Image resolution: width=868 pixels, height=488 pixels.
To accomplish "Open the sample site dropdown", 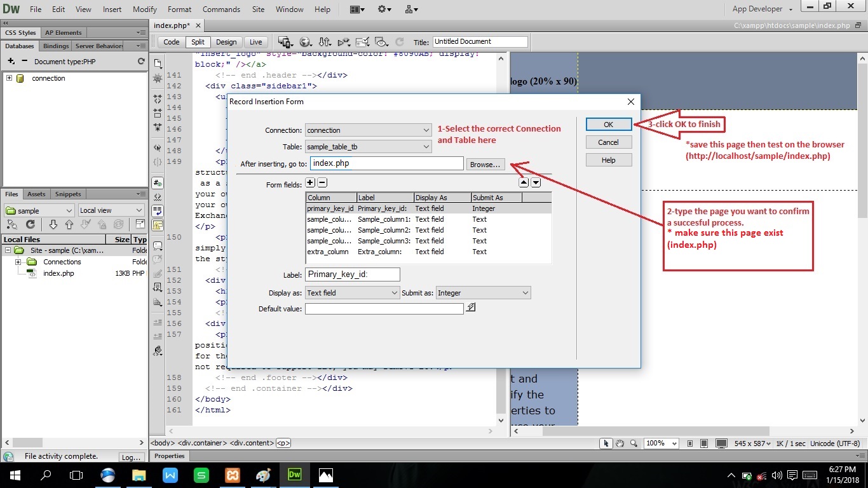I will (39, 210).
